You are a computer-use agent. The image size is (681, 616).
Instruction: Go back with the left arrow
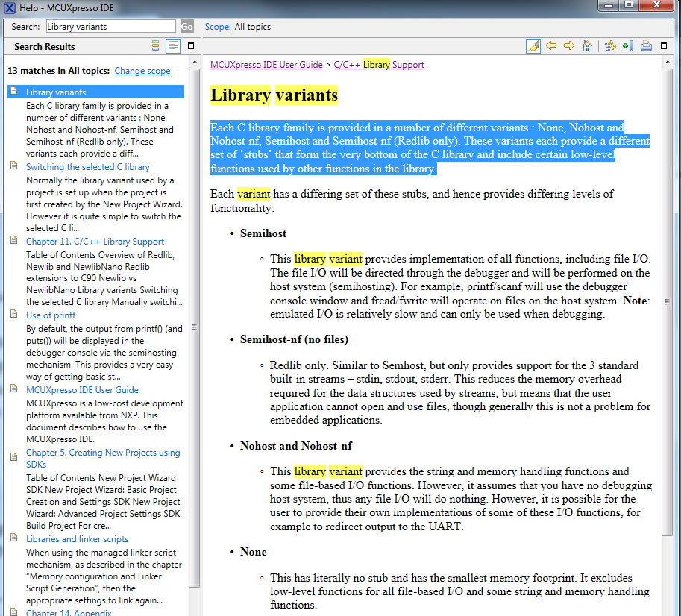(551, 45)
